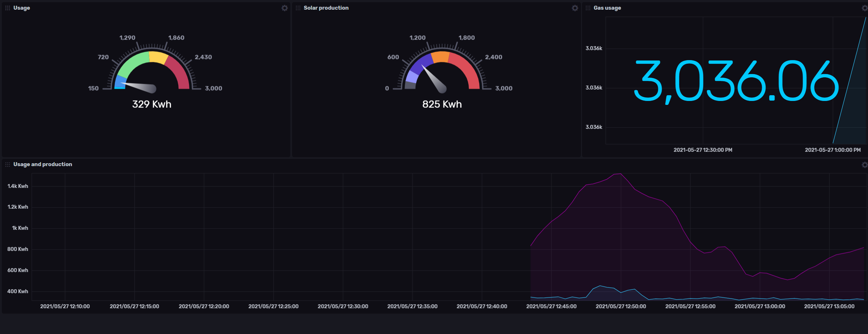868x334 pixels.
Task: Click the 2021/05/27 12:20:00 time label
Action: coord(204,306)
